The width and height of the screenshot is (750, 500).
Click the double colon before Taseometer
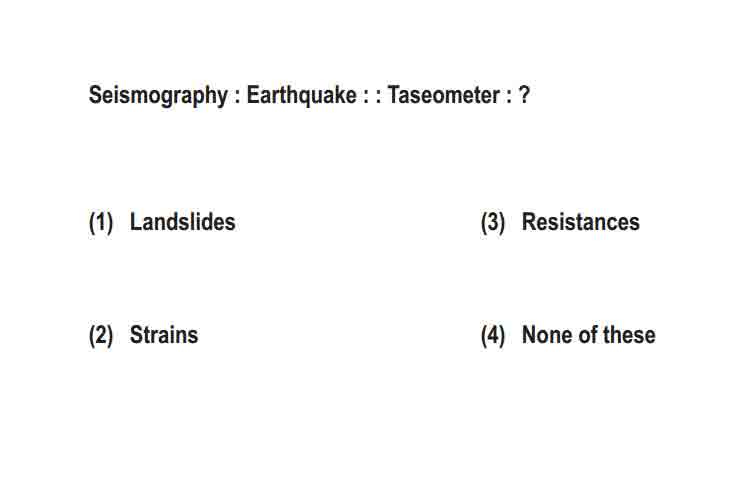pos(372,97)
